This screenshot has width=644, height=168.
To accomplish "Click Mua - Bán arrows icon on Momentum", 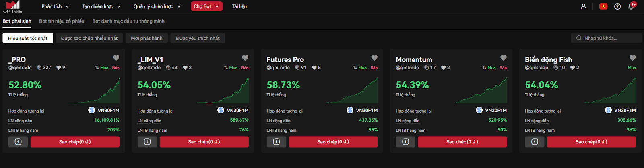I will [484, 68].
